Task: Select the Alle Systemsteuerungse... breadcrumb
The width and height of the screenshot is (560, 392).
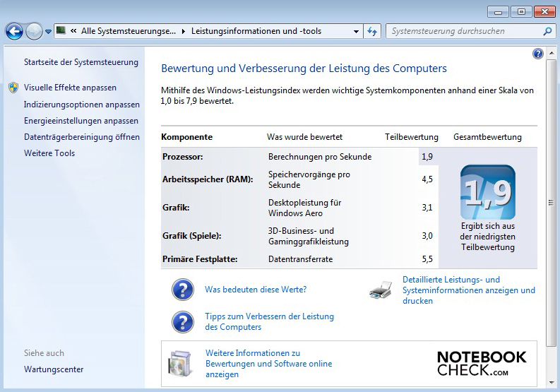Action: tap(129, 31)
